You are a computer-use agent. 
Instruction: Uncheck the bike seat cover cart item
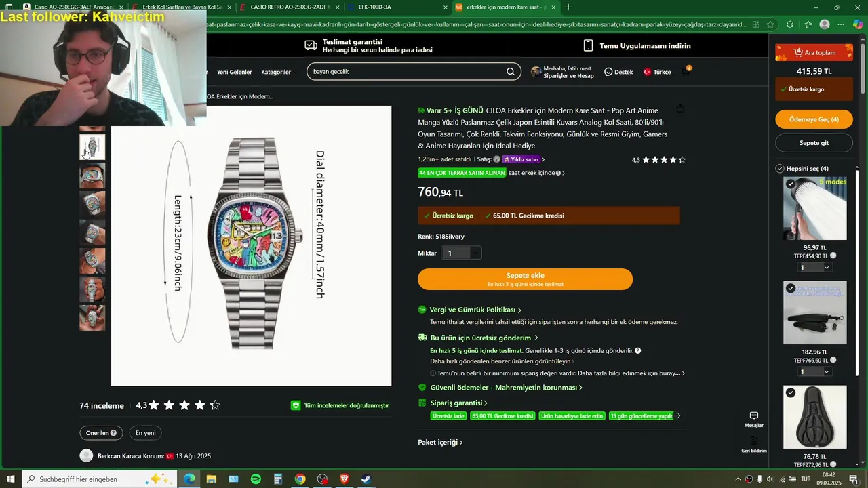click(791, 392)
